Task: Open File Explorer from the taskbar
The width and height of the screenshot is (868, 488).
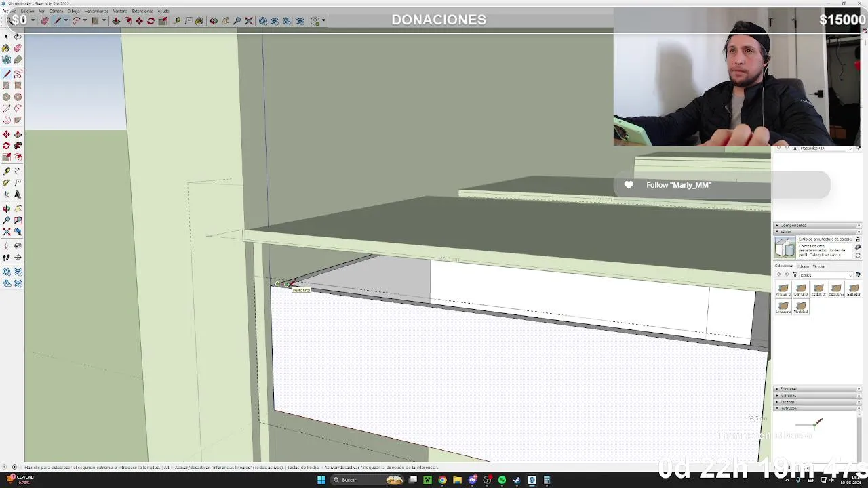Action: pyautogui.click(x=457, y=480)
